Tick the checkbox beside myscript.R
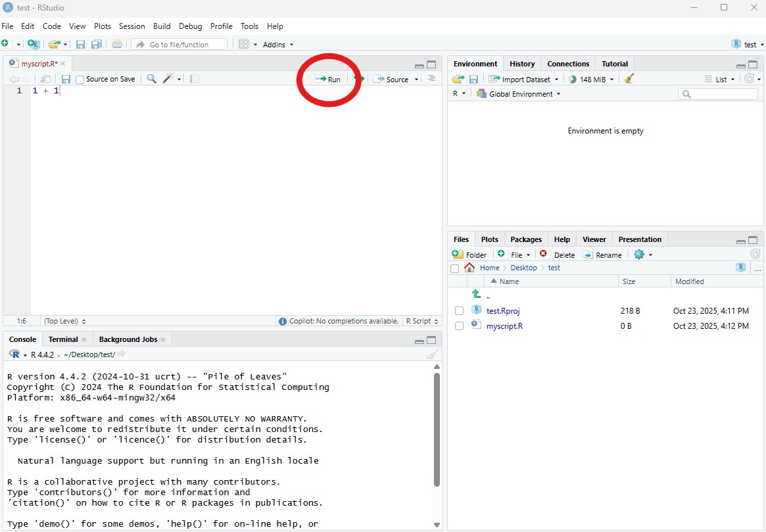766x532 pixels. [x=459, y=326]
